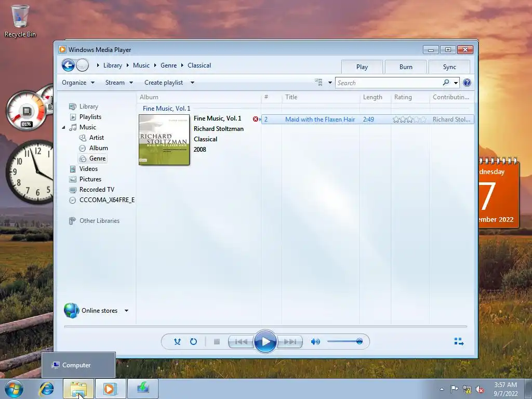
Task: Click the volume slider handle
Action: point(360,341)
